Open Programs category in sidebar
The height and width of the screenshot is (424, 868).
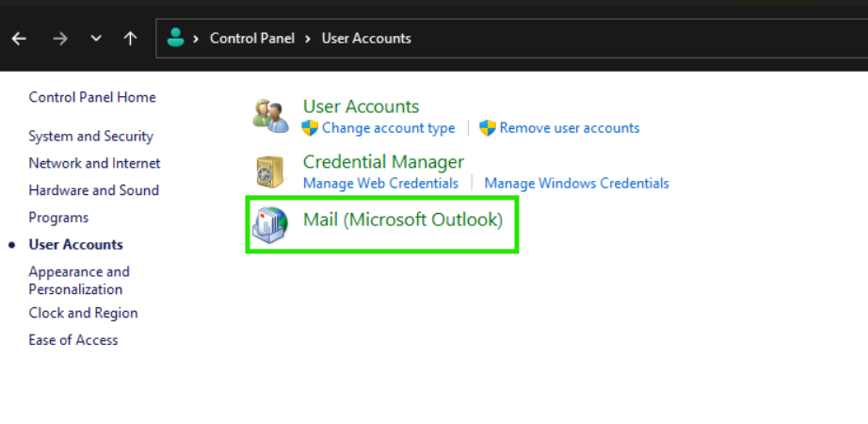pos(58,218)
